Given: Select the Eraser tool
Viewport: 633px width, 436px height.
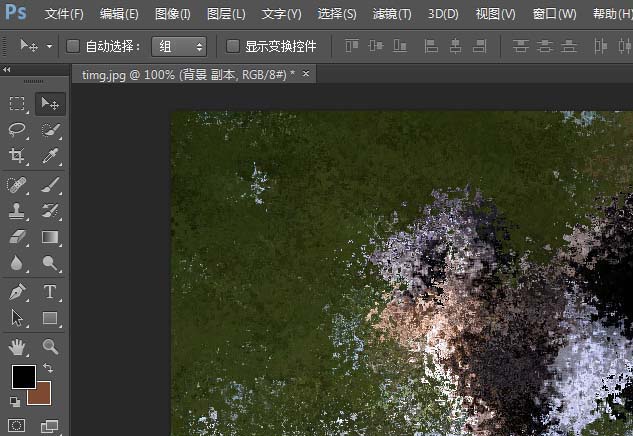Looking at the screenshot, I should [x=17, y=237].
